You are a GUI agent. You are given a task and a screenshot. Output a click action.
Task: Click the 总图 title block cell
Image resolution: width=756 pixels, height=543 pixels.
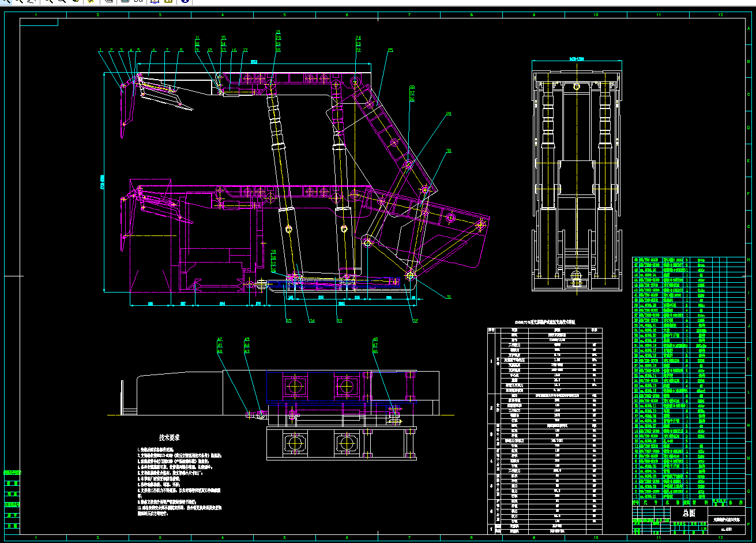click(684, 512)
